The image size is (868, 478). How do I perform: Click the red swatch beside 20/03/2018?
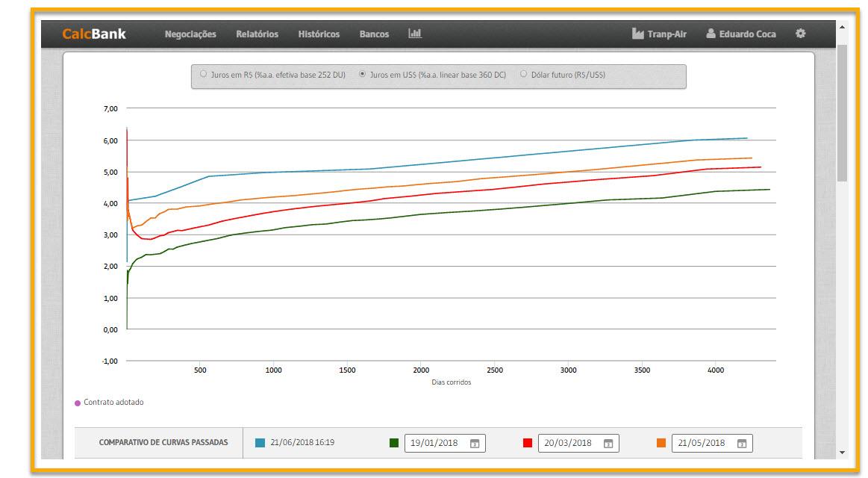click(x=528, y=443)
